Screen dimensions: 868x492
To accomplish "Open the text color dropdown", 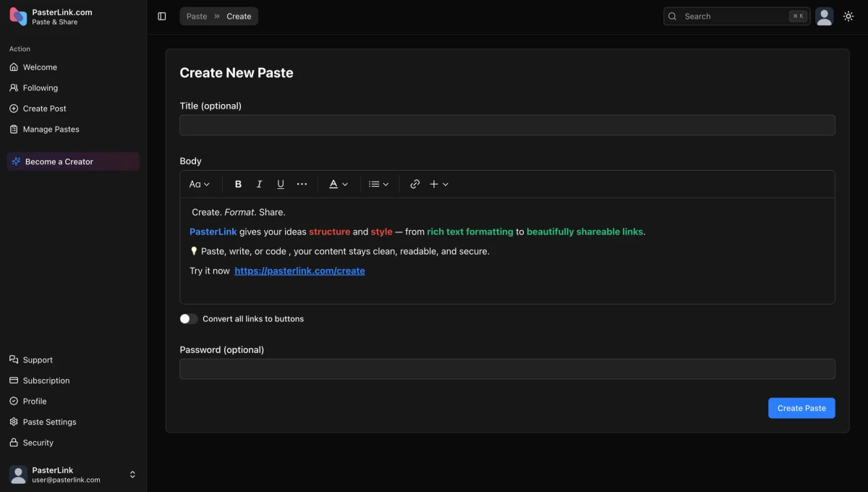I will tap(339, 184).
